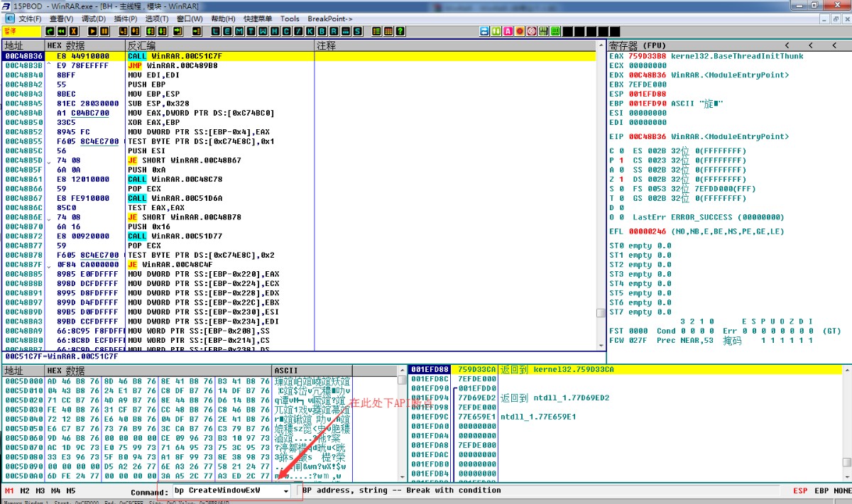Open the BreakPoint-> menu

pyautogui.click(x=329, y=18)
